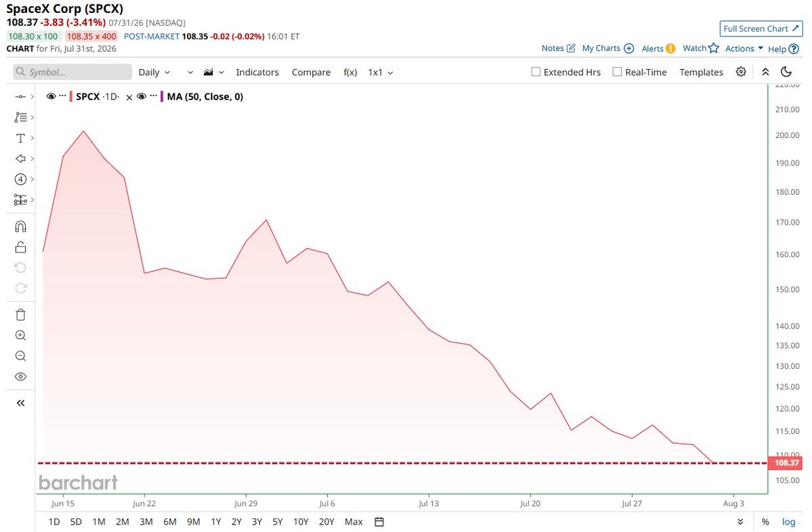Open the Daily period dropdown
This screenshot has width=812, height=532.
(x=154, y=72)
